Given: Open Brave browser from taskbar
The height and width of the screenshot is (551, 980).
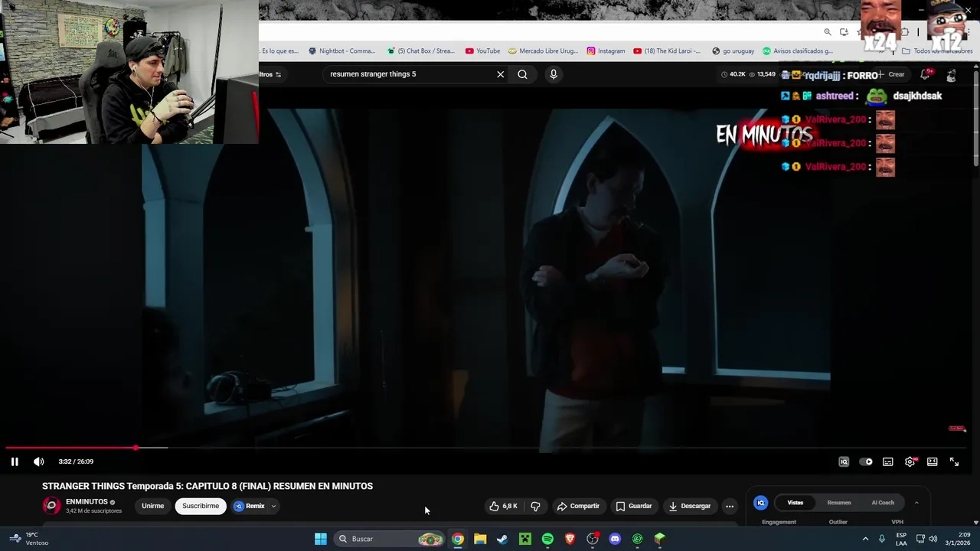Looking at the screenshot, I should pyautogui.click(x=570, y=539).
